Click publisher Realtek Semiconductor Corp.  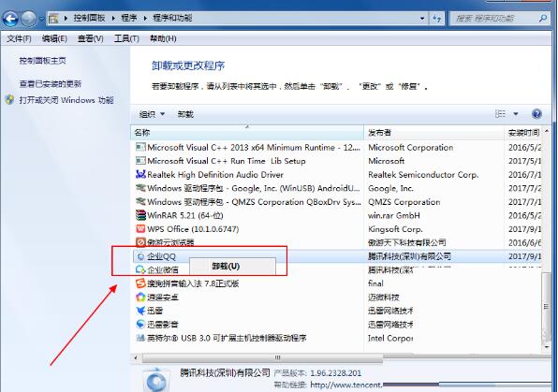(423, 175)
